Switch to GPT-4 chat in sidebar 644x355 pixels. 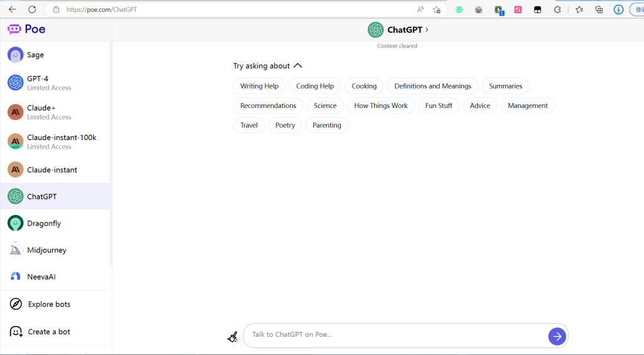(55, 82)
